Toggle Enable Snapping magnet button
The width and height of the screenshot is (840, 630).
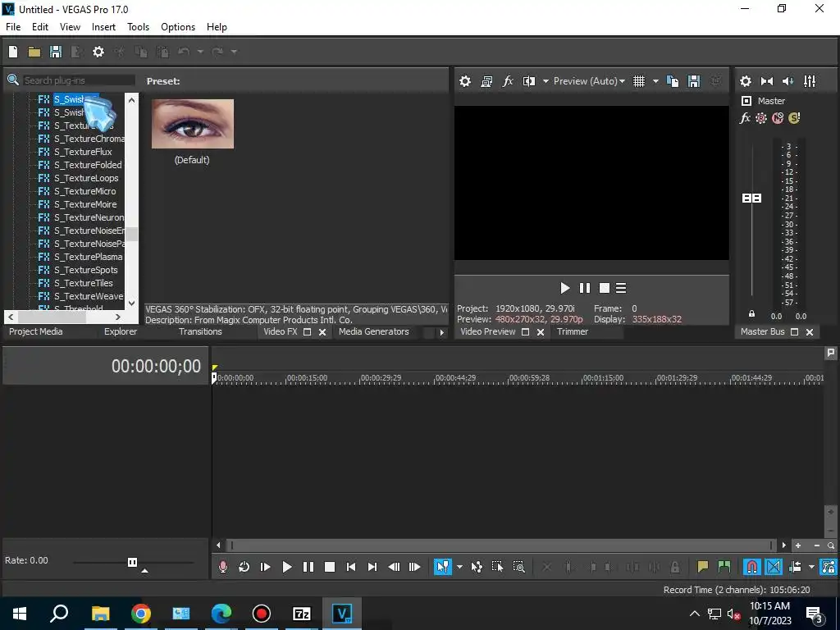pyautogui.click(x=752, y=567)
